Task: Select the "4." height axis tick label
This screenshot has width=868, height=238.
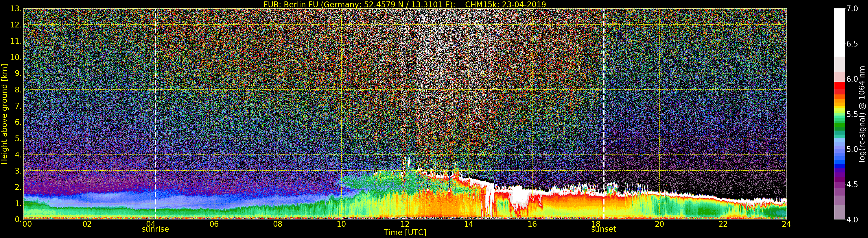Action: click(x=18, y=155)
